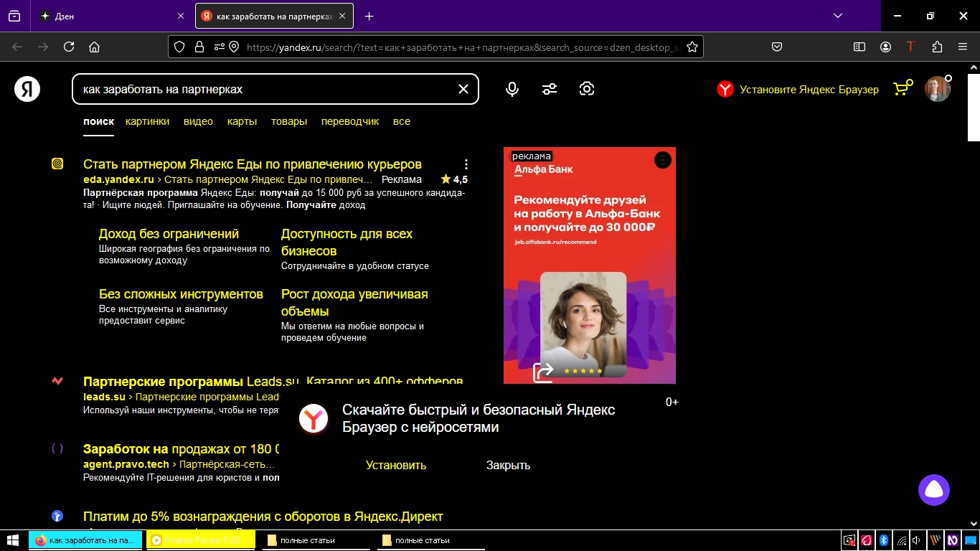Open the user profile avatar
Viewport: 980px width, 551px height.
[938, 89]
